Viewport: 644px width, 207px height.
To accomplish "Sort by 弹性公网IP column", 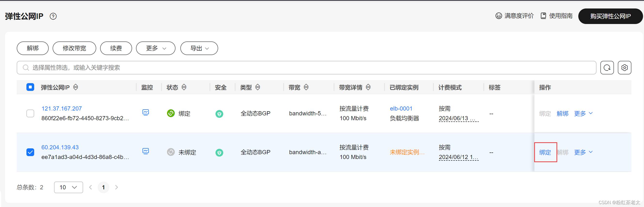I will (76, 87).
